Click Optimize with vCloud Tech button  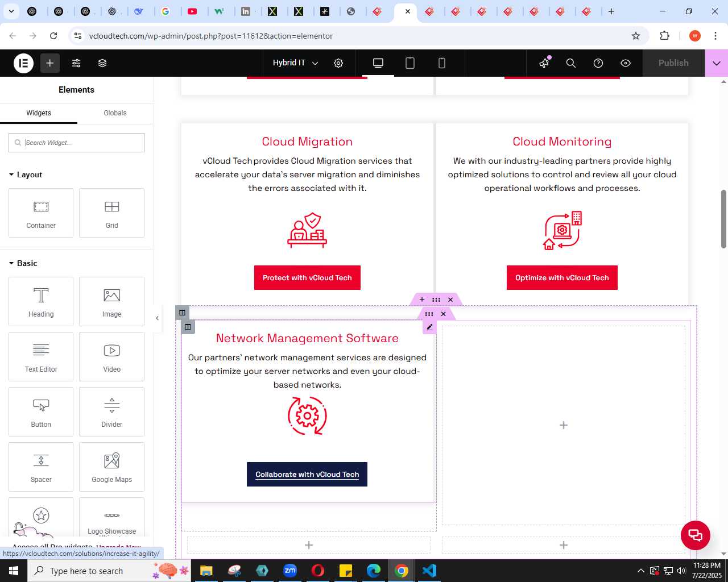[562, 278]
